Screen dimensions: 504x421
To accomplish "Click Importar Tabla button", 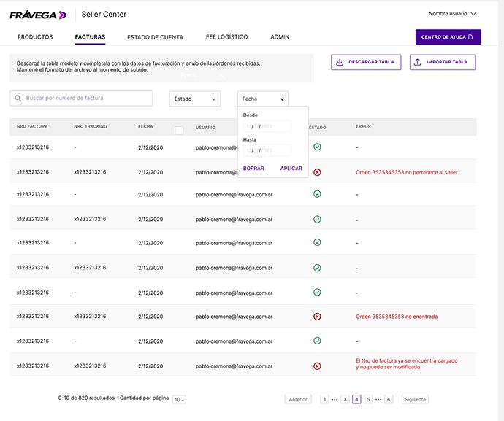I will (443, 62).
